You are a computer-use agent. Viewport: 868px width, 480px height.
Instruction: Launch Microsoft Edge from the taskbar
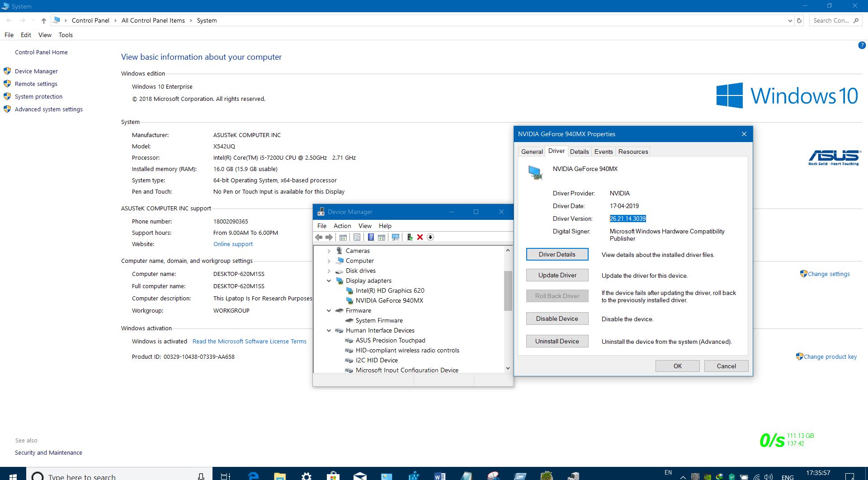[x=253, y=476]
